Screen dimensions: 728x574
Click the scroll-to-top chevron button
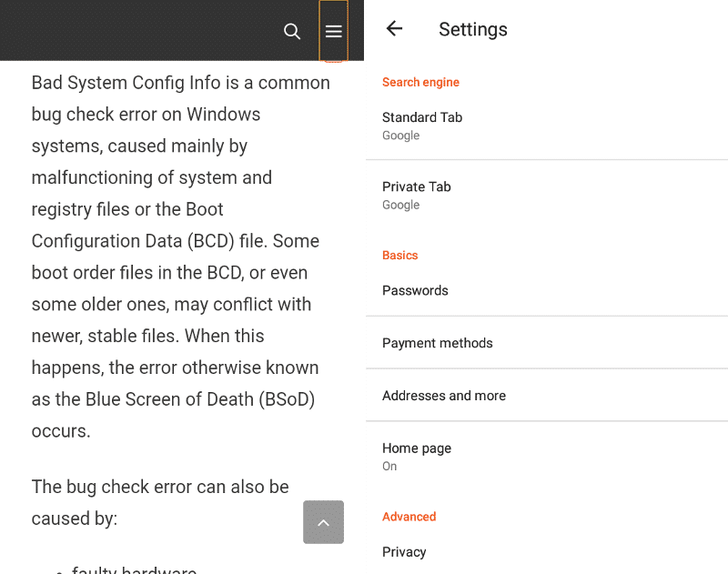tap(323, 522)
